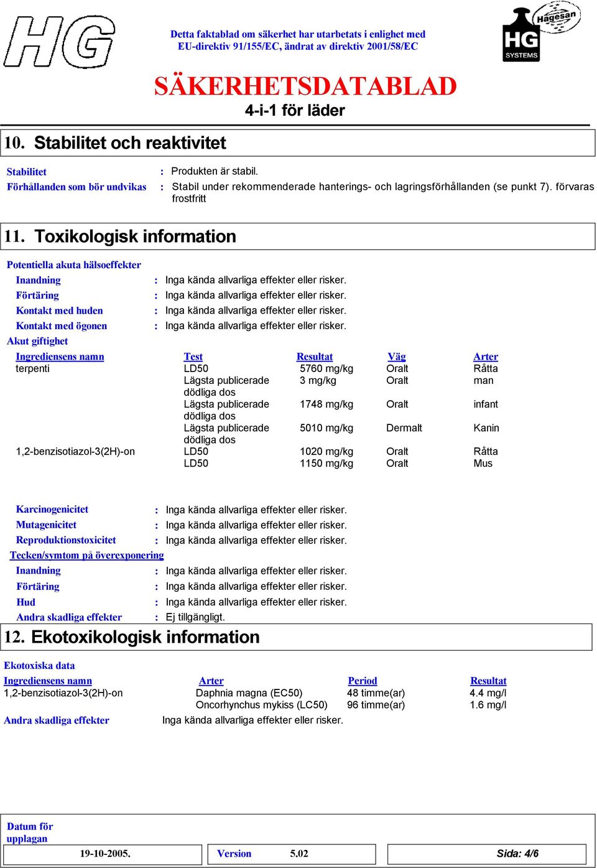
Task: Click the 'Väg' column header
Action: point(396,357)
